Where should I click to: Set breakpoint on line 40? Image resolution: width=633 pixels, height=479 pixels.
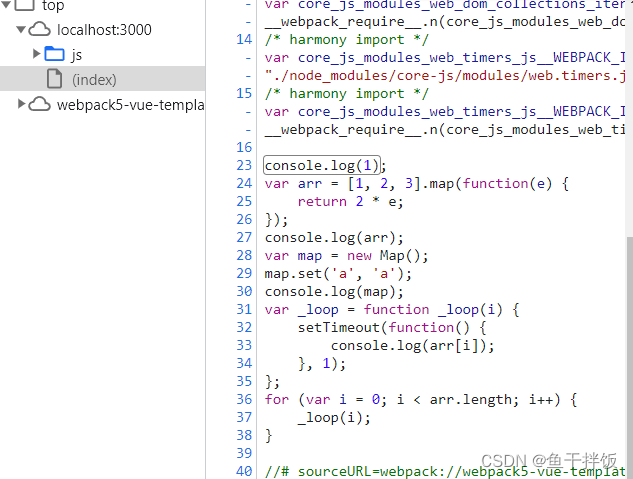tap(244, 471)
